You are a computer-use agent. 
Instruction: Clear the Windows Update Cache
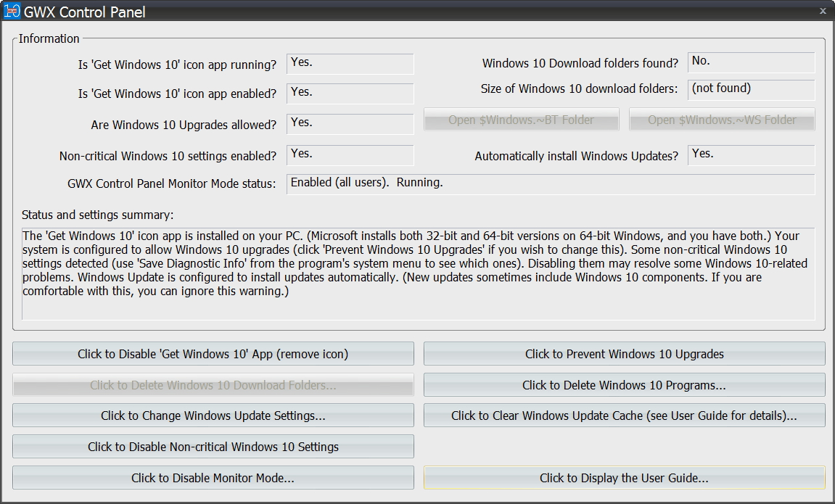tap(624, 416)
